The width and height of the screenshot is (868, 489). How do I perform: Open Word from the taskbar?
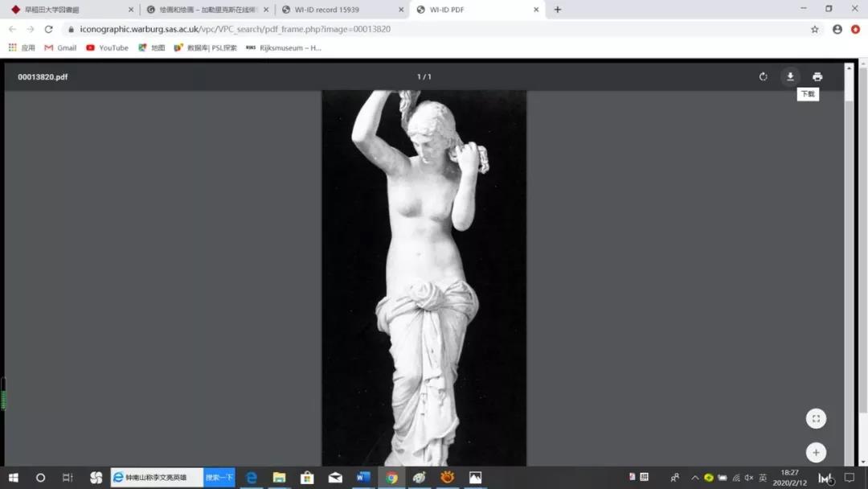coord(362,477)
